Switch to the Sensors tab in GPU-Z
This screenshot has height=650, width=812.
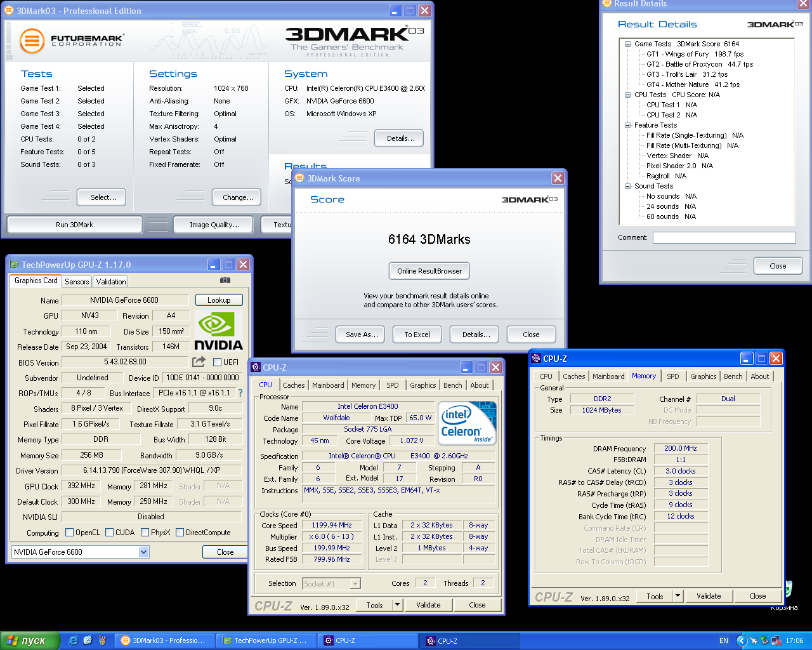pos(77,282)
